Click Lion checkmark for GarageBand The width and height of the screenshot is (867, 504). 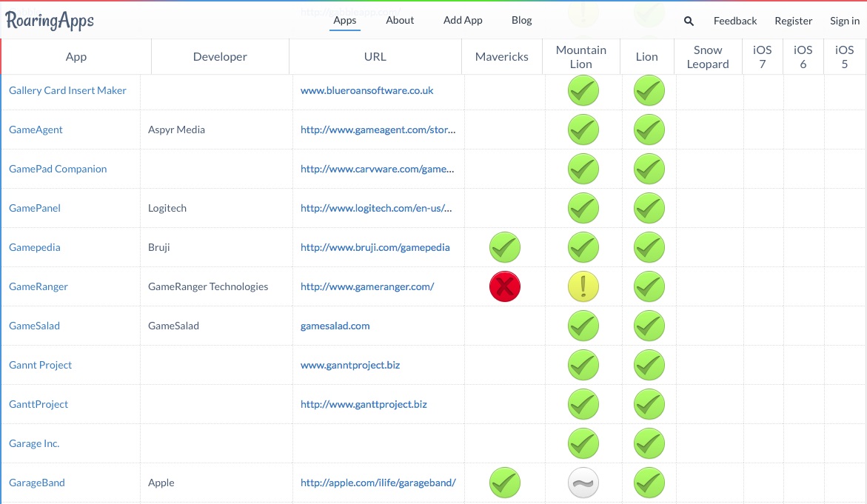pyautogui.click(x=649, y=483)
